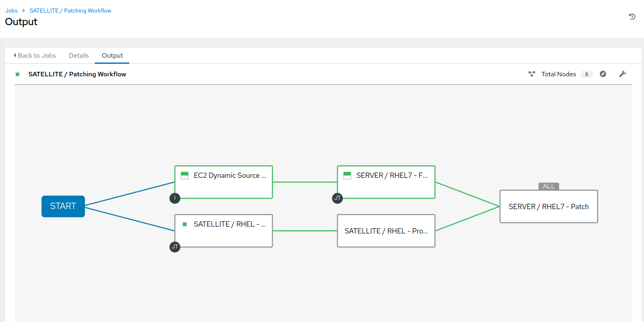Viewport: 644px width, 322px height.
Task: Click Back to Jobs tab
Action: pos(35,56)
